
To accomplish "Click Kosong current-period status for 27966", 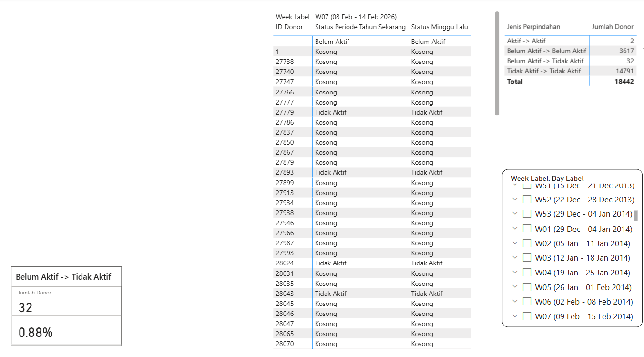I will point(326,233).
